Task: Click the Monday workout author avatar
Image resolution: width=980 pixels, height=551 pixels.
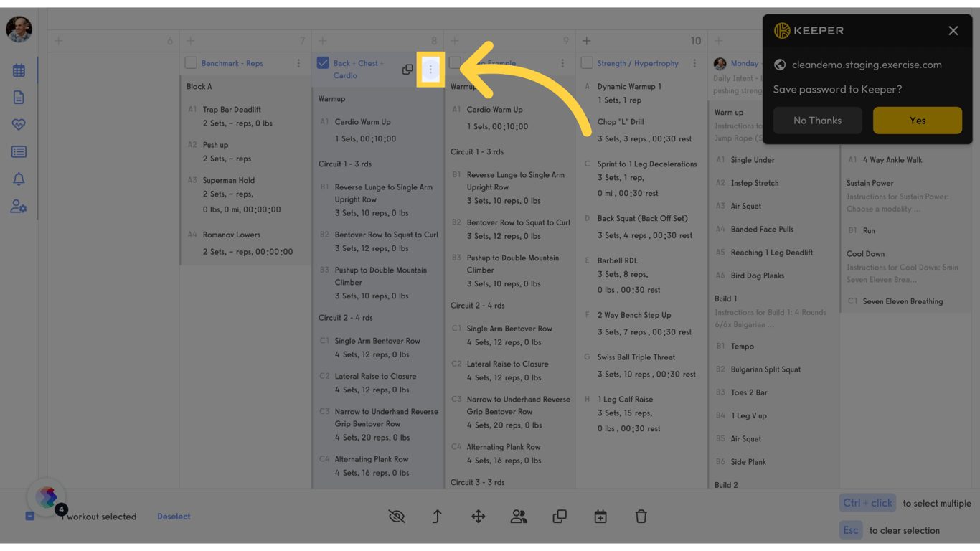Action: tap(720, 63)
